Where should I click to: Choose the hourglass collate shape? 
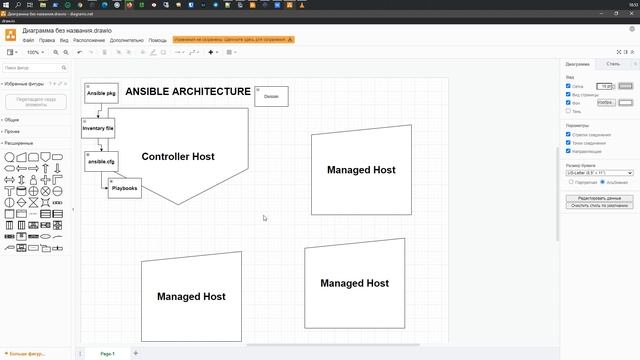tap(33, 202)
